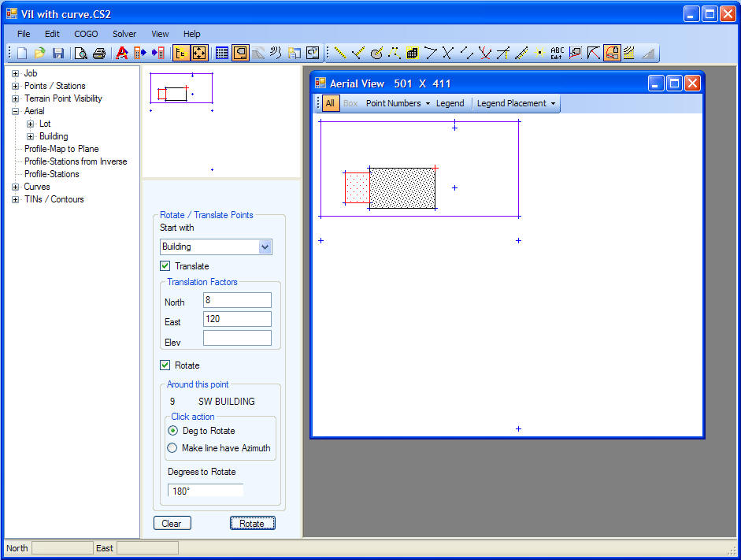The height and width of the screenshot is (560, 741).
Task: Click the East translation factor field
Action: pos(237,319)
